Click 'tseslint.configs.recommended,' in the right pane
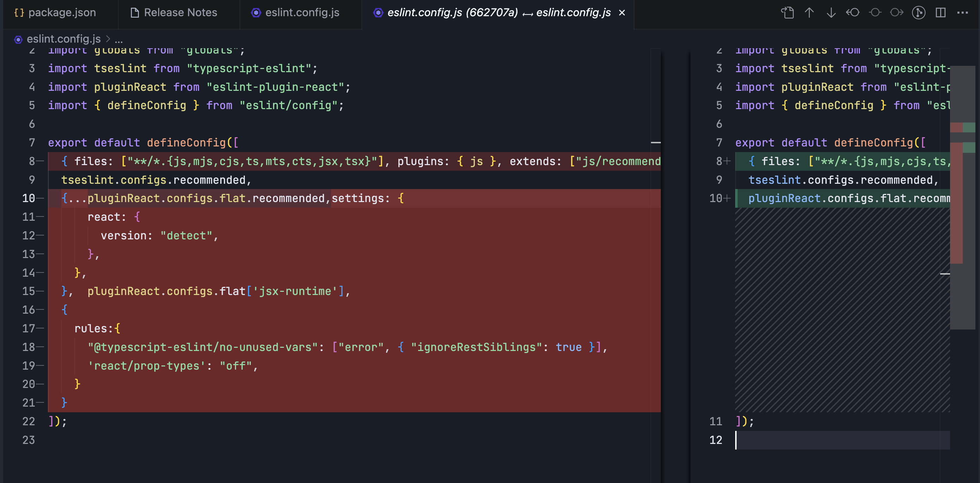This screenshot has width=980, height=483. coord(843,180)
